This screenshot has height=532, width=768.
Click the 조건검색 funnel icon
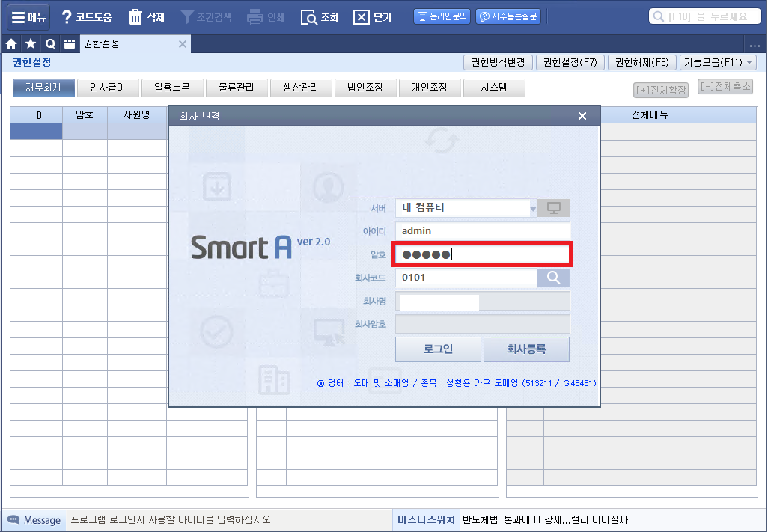[x=186, y=17]
